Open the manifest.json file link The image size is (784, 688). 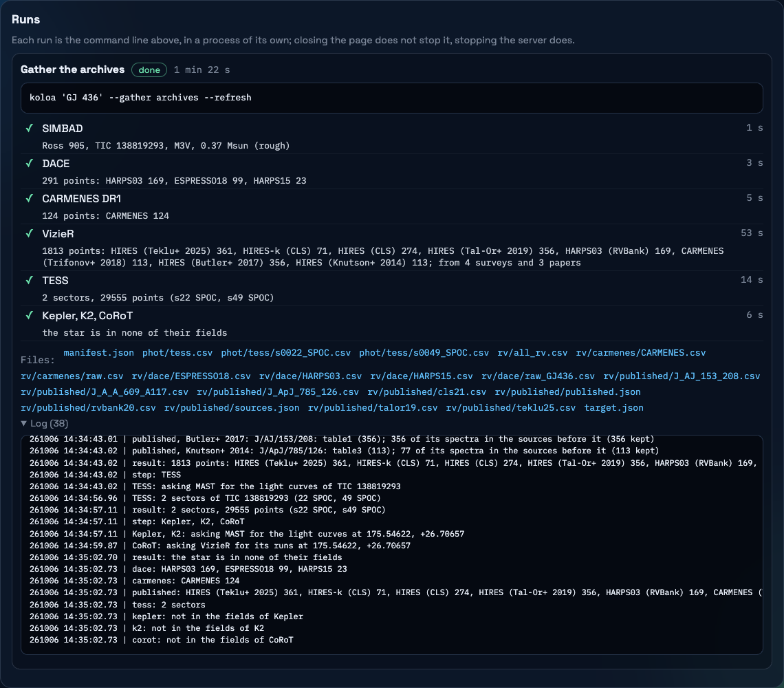(98, 353)
